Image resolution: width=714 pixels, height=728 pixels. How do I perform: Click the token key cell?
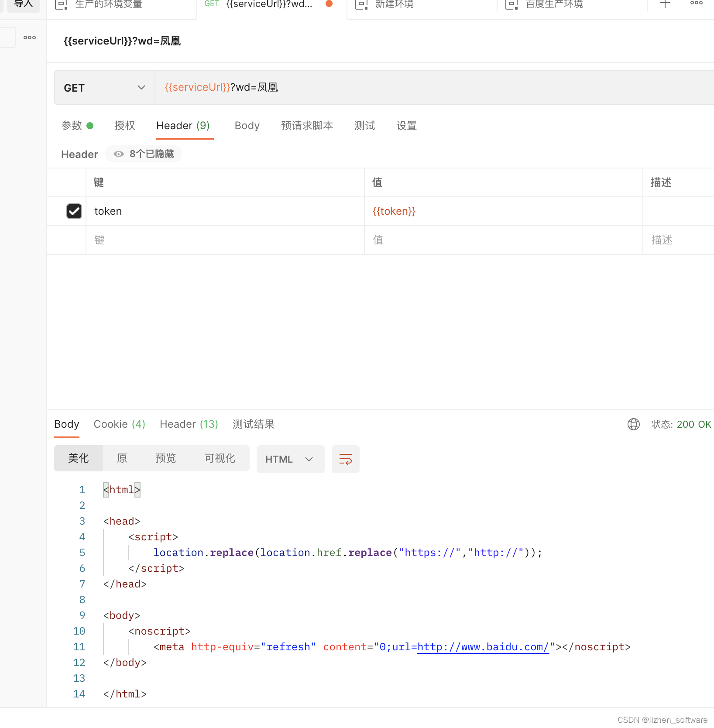225,211
